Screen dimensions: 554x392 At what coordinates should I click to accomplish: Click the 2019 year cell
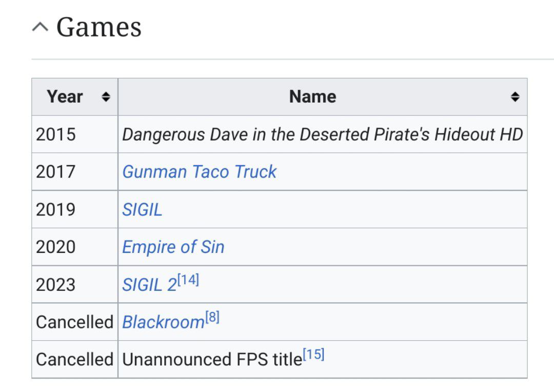(x=75, y=210)
